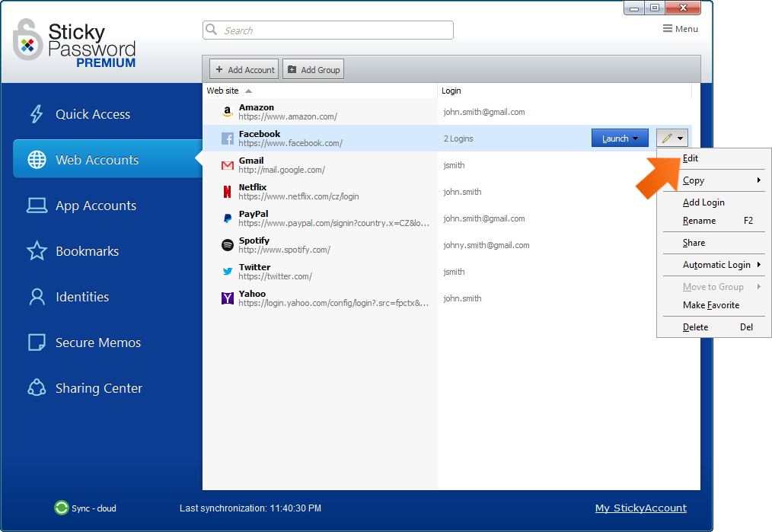This screenshot has height=532, width=772.
Task: Click the Gmail URL http://mail.google.com/
Action: 282,170
